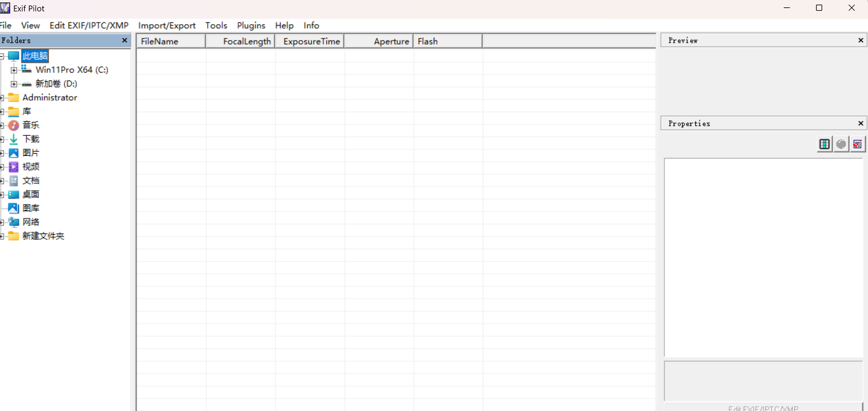Click the red checkmark list icon in Properties
Screen dimensions: 868x411
(857, 144)
